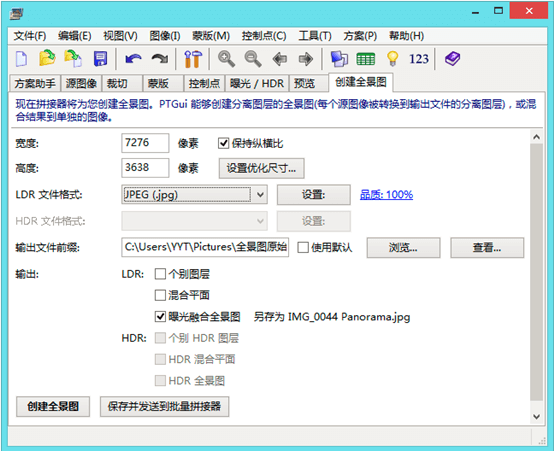Click the redo arrow icon

click(160, 59)
